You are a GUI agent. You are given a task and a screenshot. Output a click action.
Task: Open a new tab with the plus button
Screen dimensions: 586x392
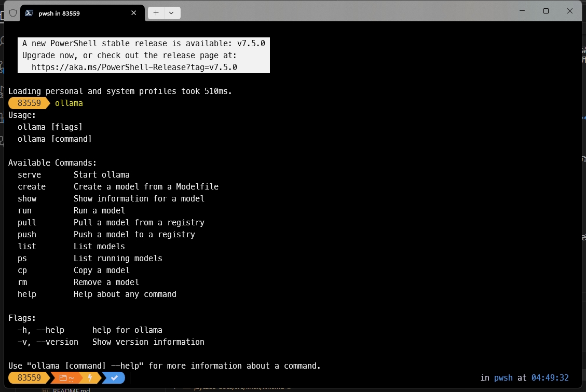tap(156, 13)
